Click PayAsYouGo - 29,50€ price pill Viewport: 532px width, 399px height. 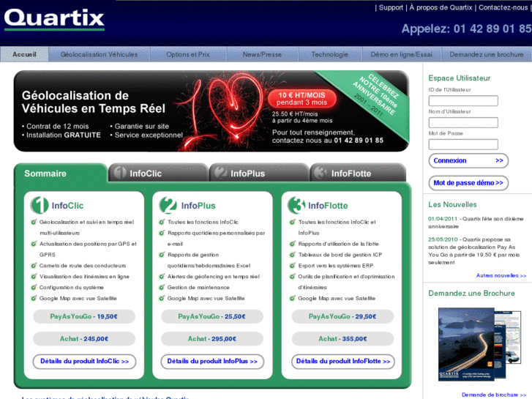click(342, 316)
